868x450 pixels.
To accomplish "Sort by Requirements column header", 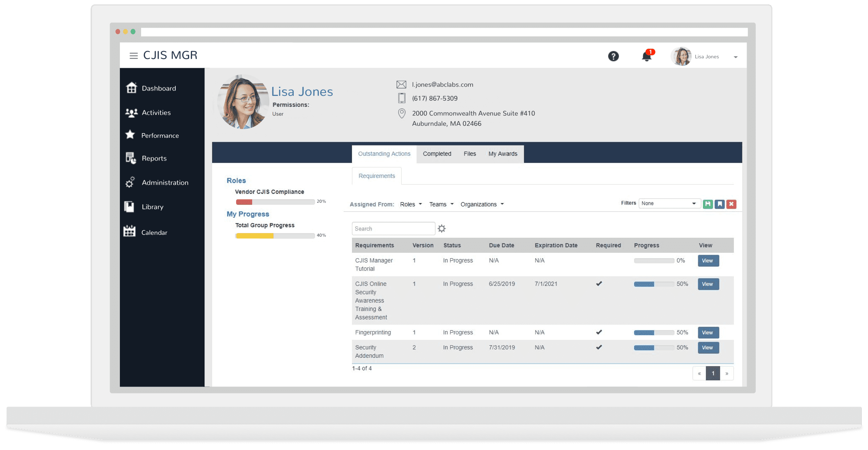I will pos(375,245).
